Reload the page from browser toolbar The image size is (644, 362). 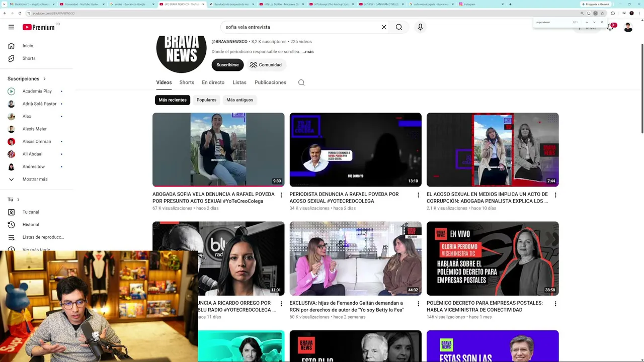(x=21, y=13)
